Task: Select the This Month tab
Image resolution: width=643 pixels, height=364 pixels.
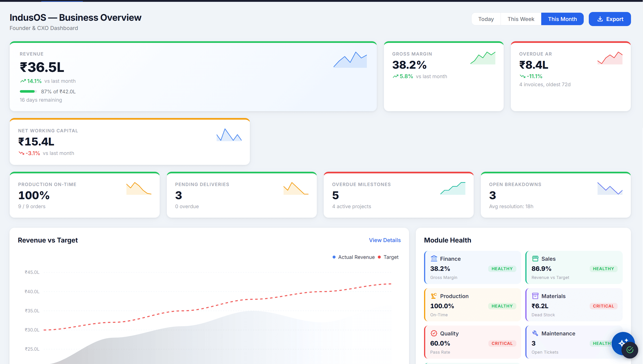Action: [x=562, y=19]
